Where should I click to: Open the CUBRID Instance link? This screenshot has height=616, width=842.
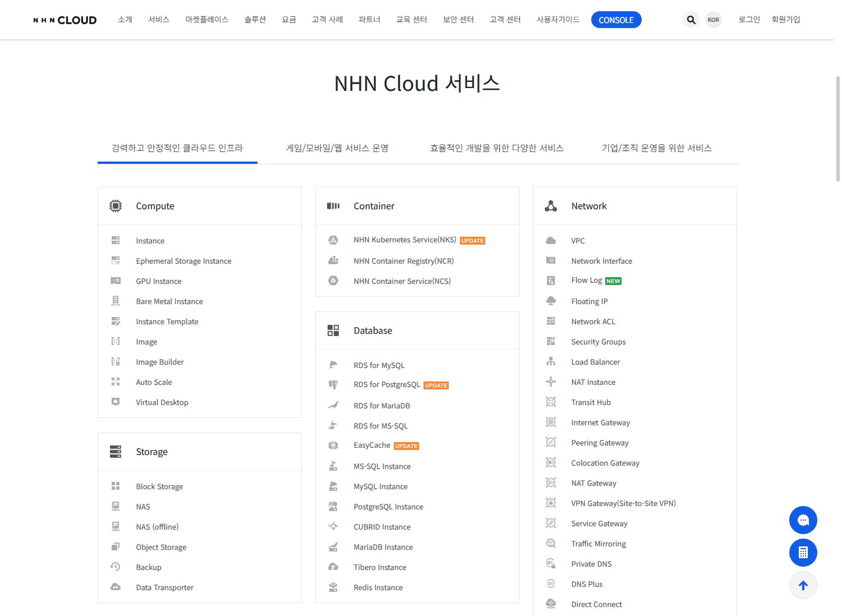pos(382,527)
